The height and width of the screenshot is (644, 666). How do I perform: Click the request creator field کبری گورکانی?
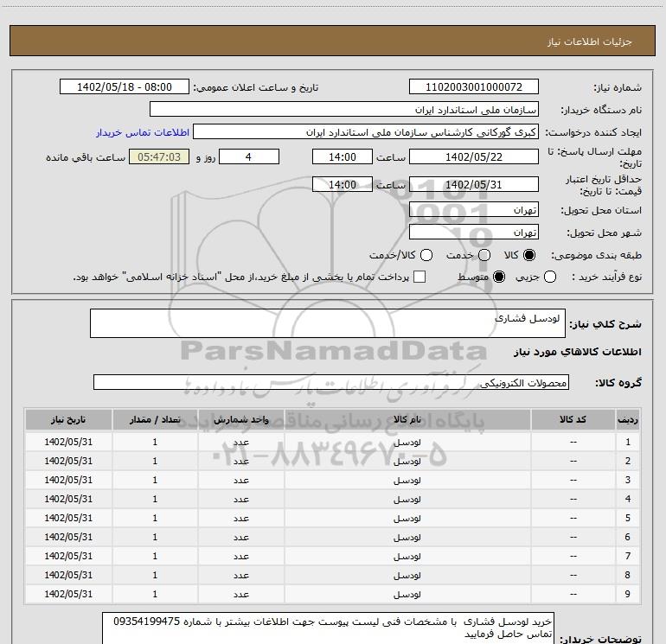(366, 132)
